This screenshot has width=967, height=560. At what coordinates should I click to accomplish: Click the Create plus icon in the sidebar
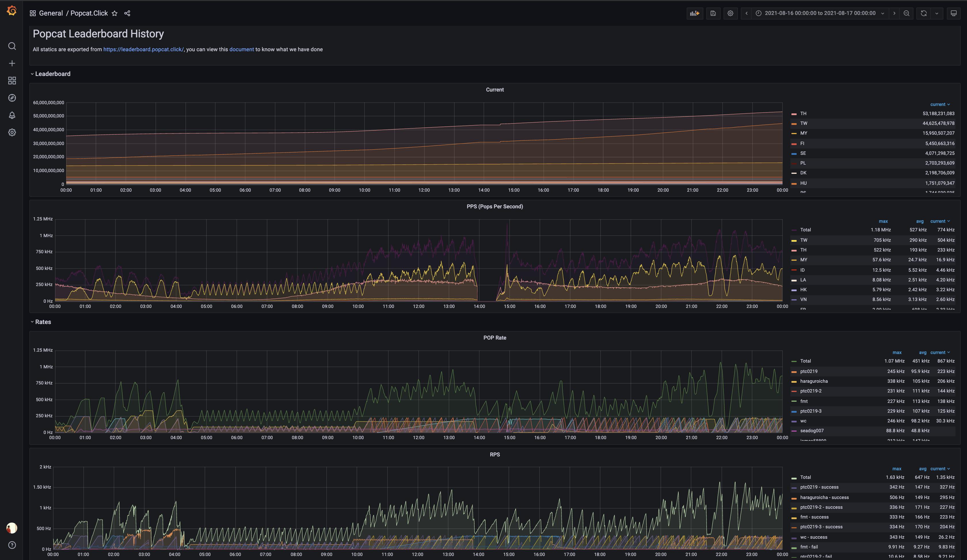coord(12,63)
